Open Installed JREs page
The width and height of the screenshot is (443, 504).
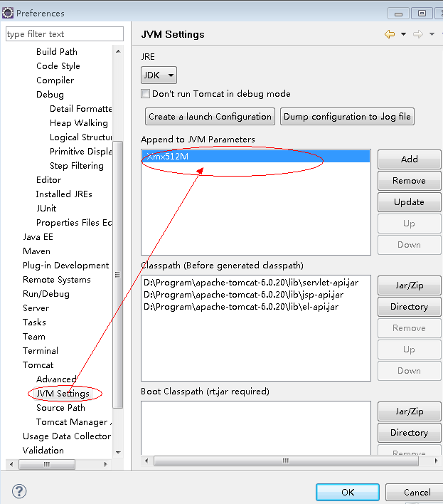pyautogui.click(x=64, y=194)
